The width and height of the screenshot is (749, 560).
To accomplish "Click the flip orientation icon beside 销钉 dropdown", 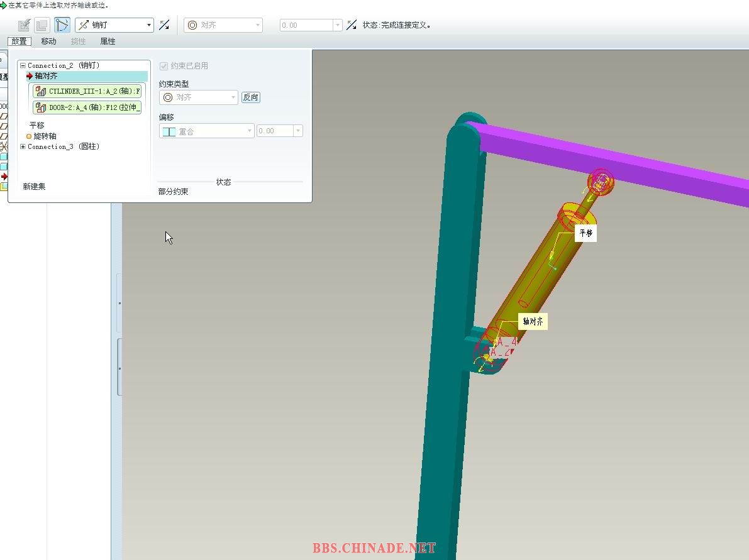I will [164, 25].
